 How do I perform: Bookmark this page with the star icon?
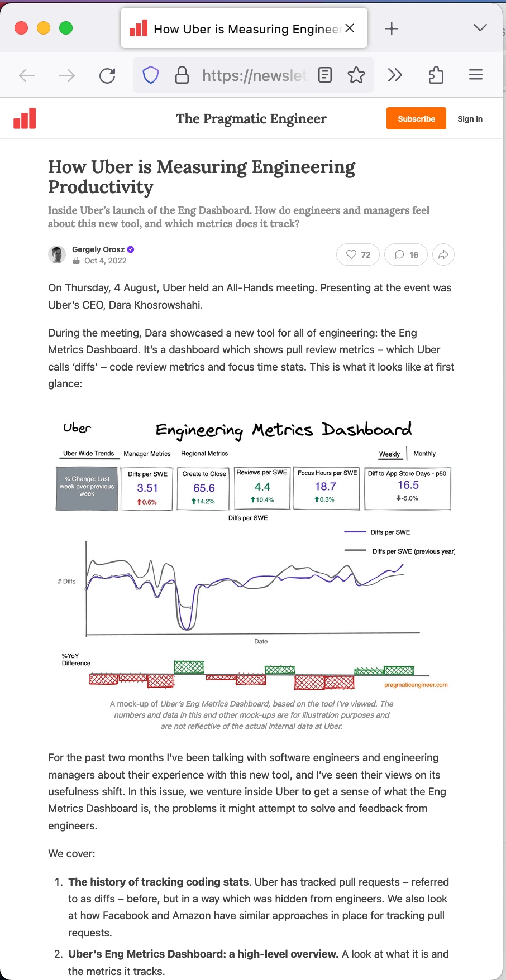[x=356, y=75]
